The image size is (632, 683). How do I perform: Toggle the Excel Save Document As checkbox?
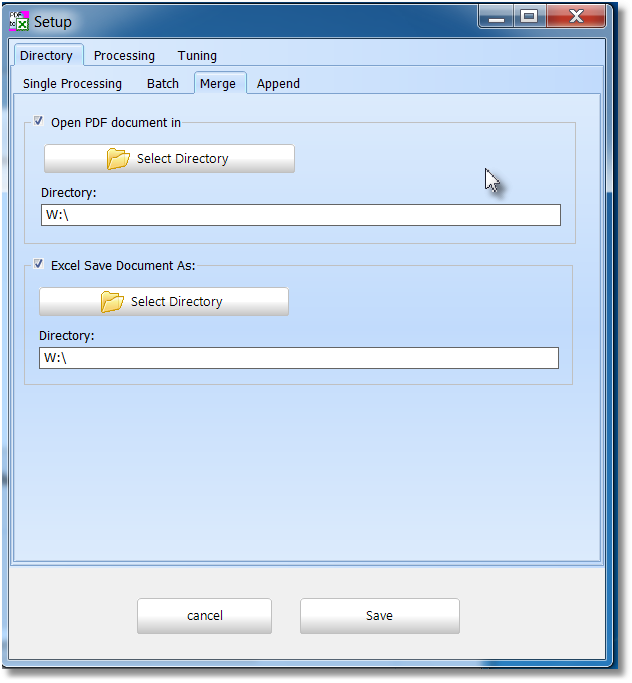[38, 264]
